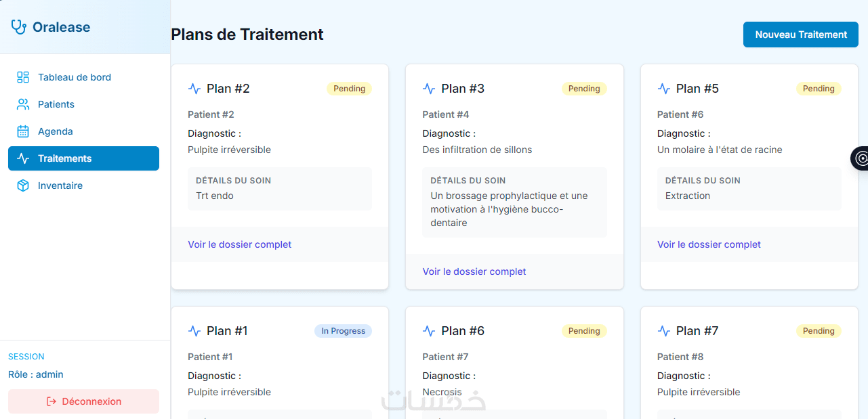Click the Patients people icon
This screenshot has width=868, height=419.
[x=23, y=104]
